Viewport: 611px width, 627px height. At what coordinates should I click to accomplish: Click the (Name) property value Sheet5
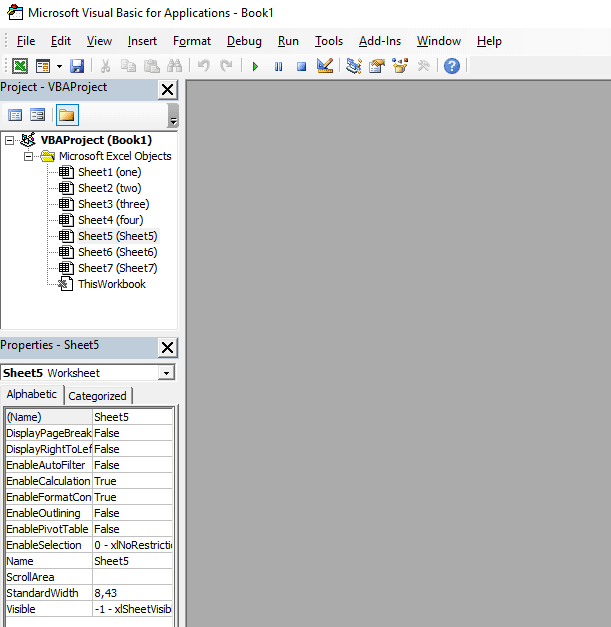tap(132, 417)
